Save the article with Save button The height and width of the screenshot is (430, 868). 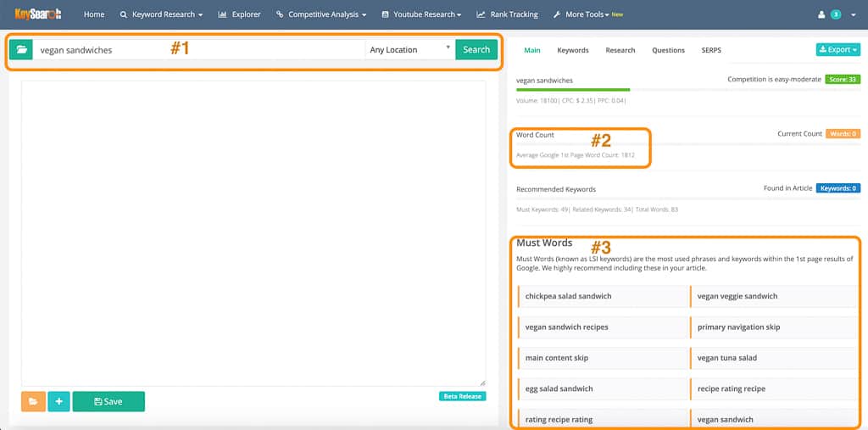pos(108,401)
